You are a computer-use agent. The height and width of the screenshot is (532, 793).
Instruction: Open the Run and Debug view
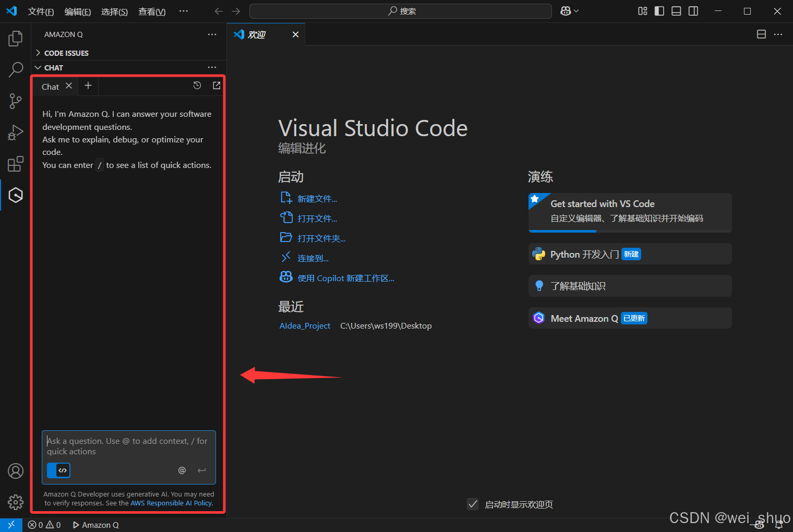[16, 133]
